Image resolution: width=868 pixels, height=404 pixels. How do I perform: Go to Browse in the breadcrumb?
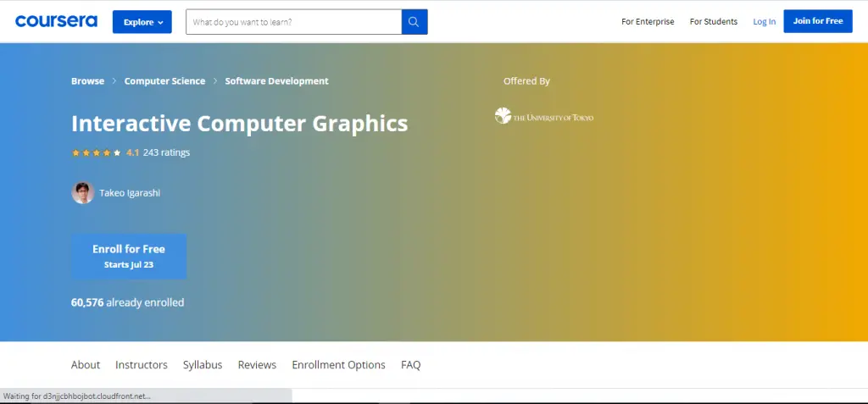point(87,81)
